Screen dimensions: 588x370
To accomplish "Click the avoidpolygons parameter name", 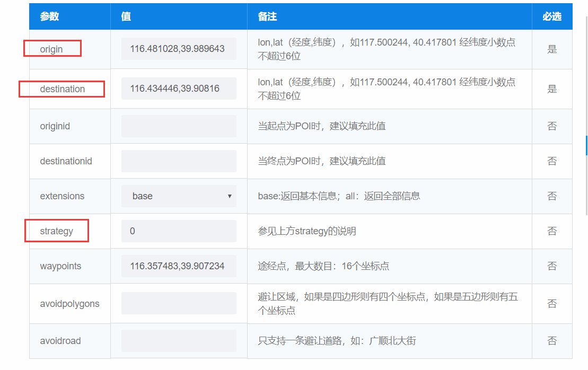I will [70, 304].
